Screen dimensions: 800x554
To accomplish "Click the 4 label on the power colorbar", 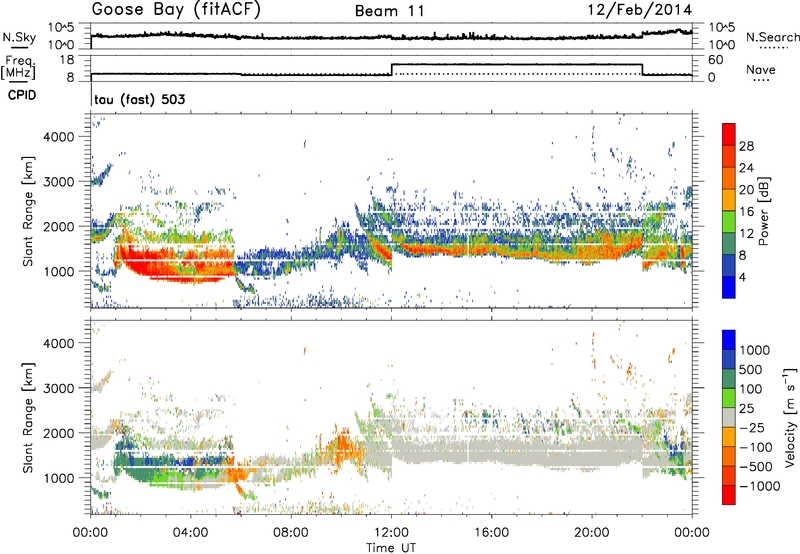I will (x=742, y=278).
